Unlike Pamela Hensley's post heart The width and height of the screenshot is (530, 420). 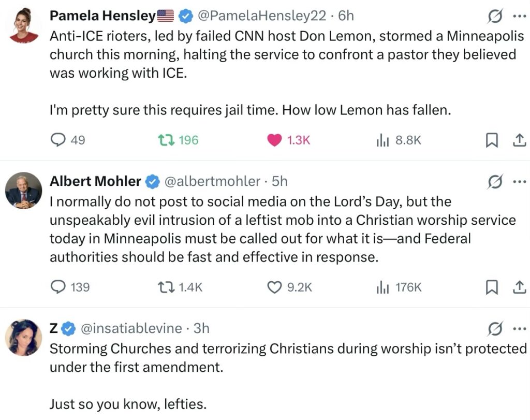tap(274, 140)
